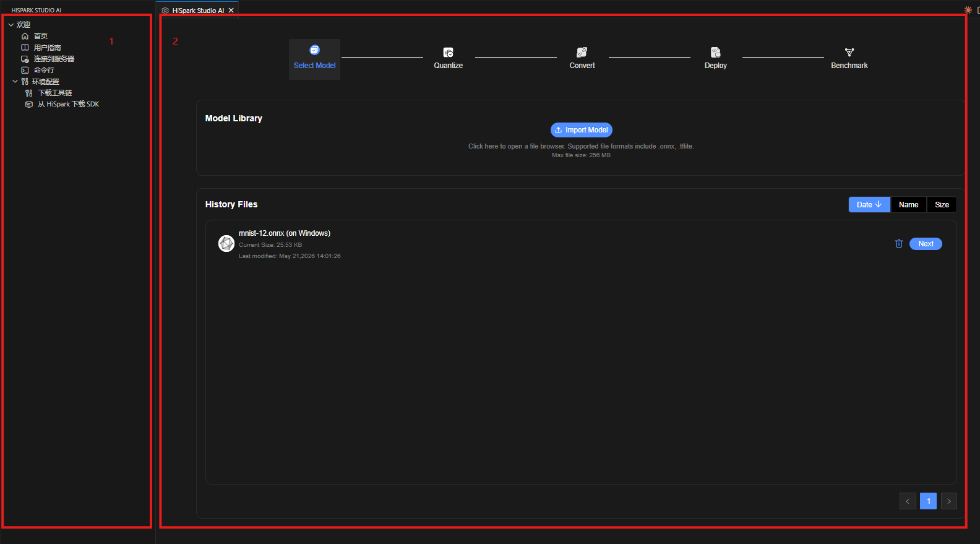Image resolution: width=980 pixels, height=544 pixels.
Task: Open 从 HiSpark 下载 SDK entry
Action: pos(69,104)
